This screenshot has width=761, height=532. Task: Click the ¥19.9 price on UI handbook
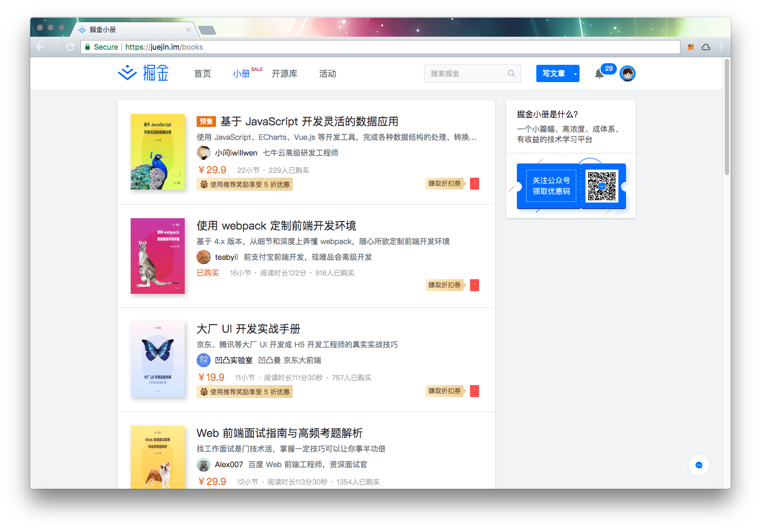pos(211,378)
